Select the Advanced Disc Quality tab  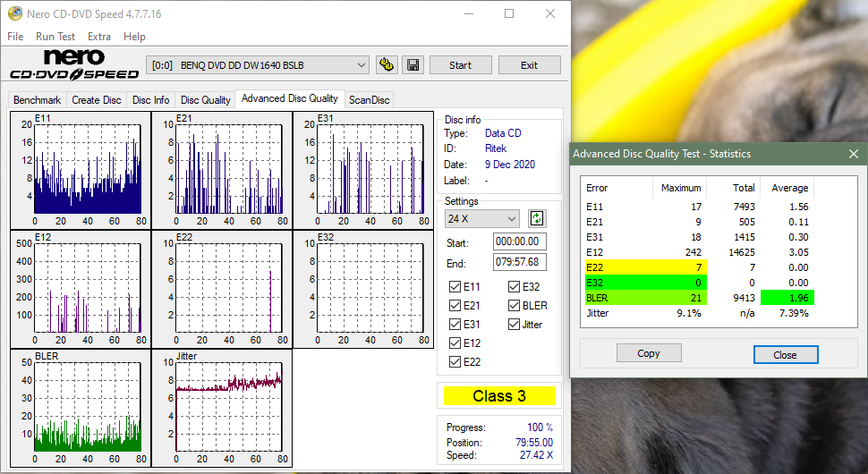[x=290, y=98]
